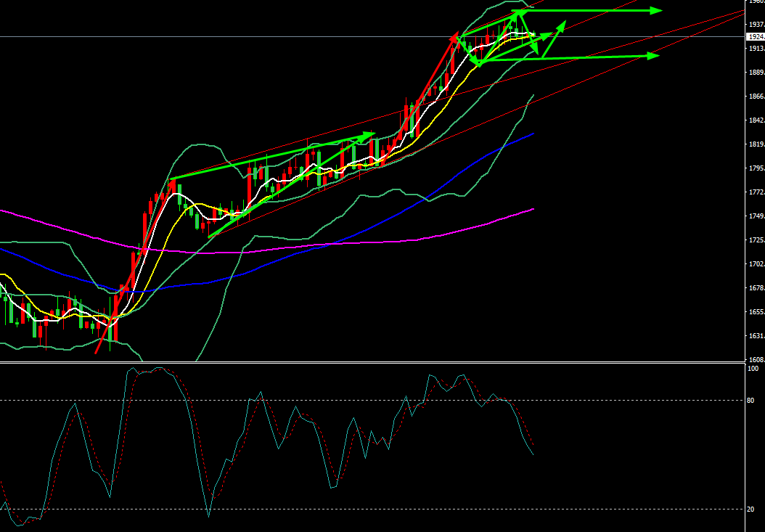This screenshot has width=765, height=532.
Task: Select the 1655 price axis label
Action: 756,312
